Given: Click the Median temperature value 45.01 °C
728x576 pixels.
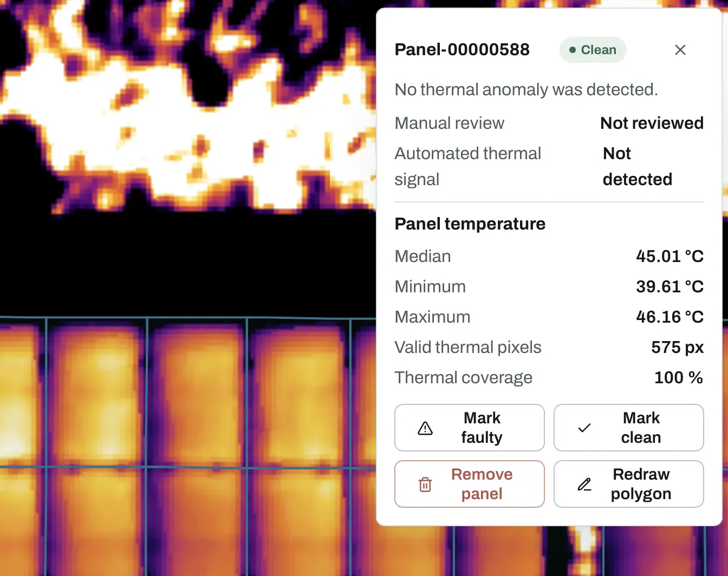Looking at the screenshot, I should click(x=669, y=256).
